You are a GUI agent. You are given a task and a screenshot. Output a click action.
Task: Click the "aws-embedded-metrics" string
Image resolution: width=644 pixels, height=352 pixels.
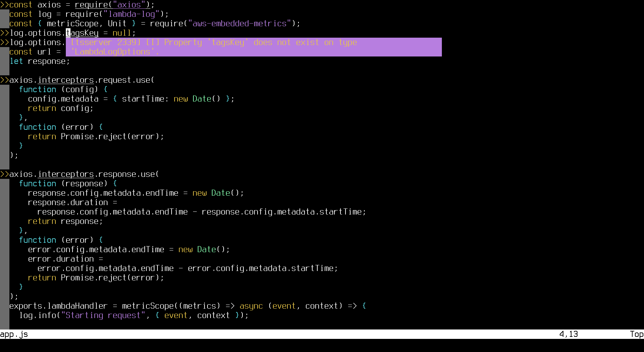(x=239, y=24)
